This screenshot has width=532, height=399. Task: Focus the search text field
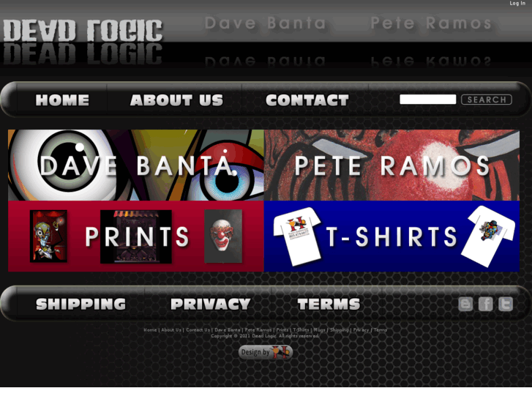(x=428, y=100)
